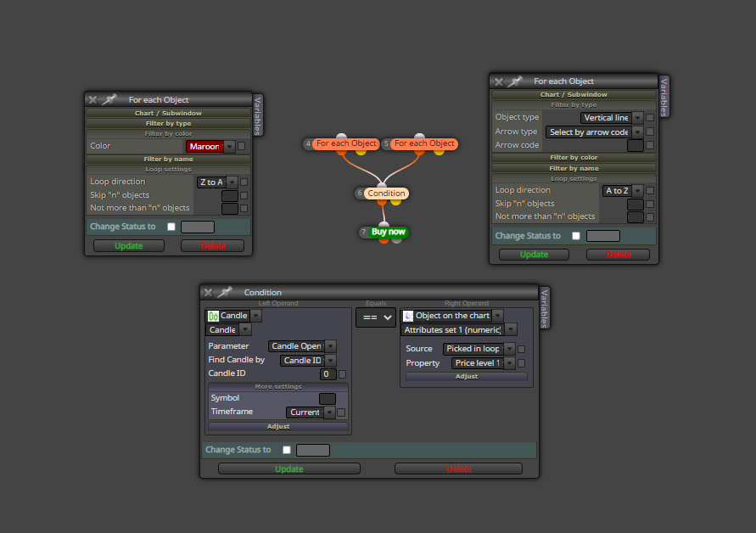Open Variables tab on right For each Object panel
Image resolution: width=756 pixels, height=533 pixels.
point(664,97)
